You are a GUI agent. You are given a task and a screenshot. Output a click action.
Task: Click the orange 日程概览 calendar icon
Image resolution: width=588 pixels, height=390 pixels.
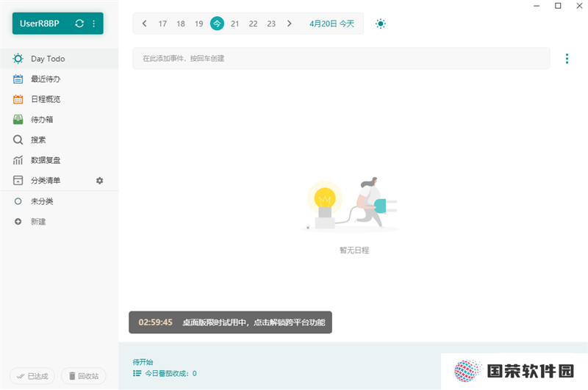coord(18,99)
